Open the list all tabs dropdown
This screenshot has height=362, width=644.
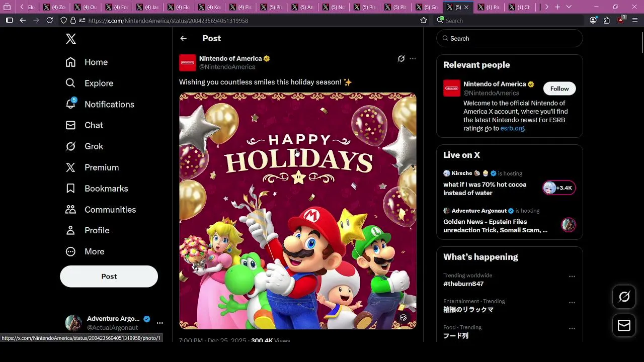[569, 7]
